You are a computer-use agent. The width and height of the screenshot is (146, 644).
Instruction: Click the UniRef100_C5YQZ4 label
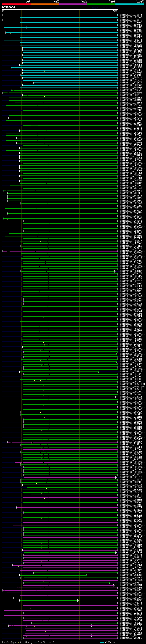point(131,50)
